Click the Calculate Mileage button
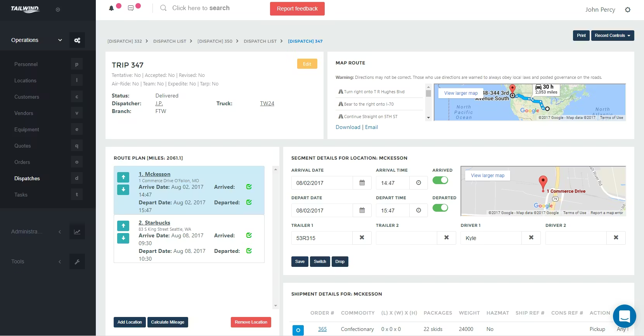The height and width of the screenshot is (336, 644). [168, 322]
